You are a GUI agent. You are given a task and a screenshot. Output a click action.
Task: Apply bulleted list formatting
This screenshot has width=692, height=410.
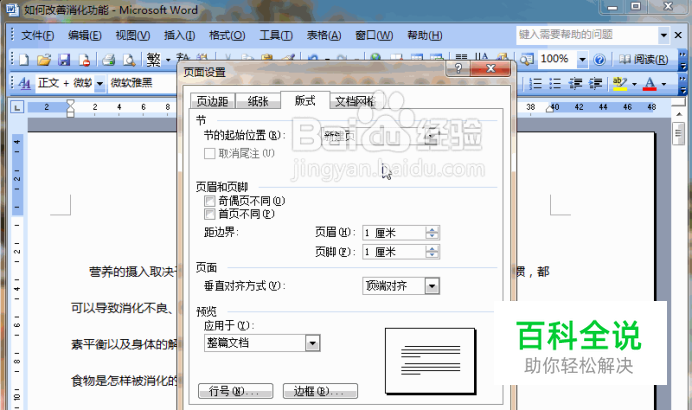555,83
